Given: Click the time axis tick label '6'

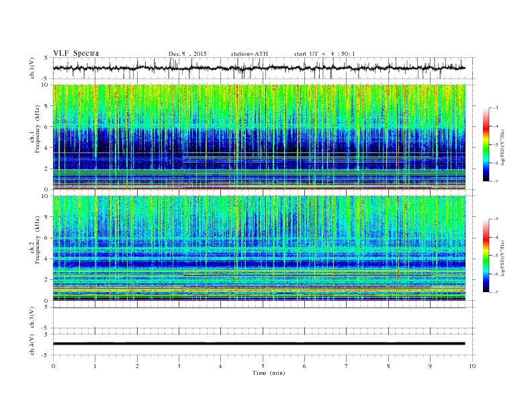Looking at the screenshot, I should pos(304,366).
